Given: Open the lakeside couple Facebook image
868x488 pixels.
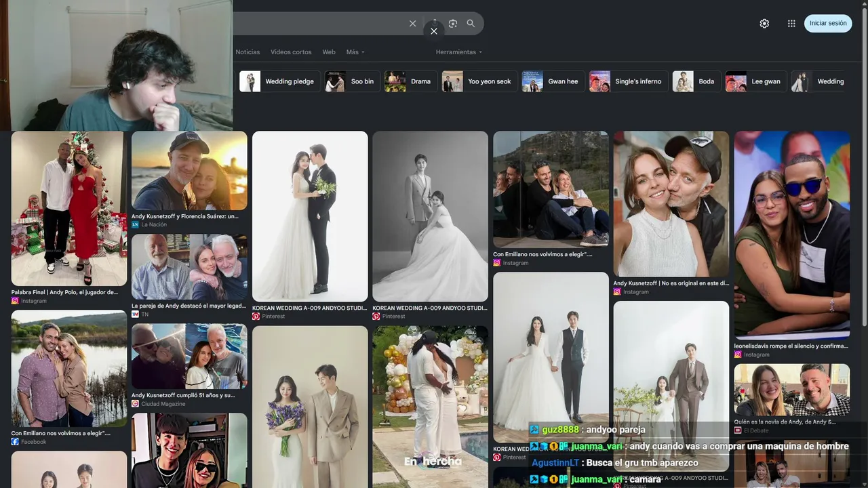Looking at the screenshot, I should [69, 368].
